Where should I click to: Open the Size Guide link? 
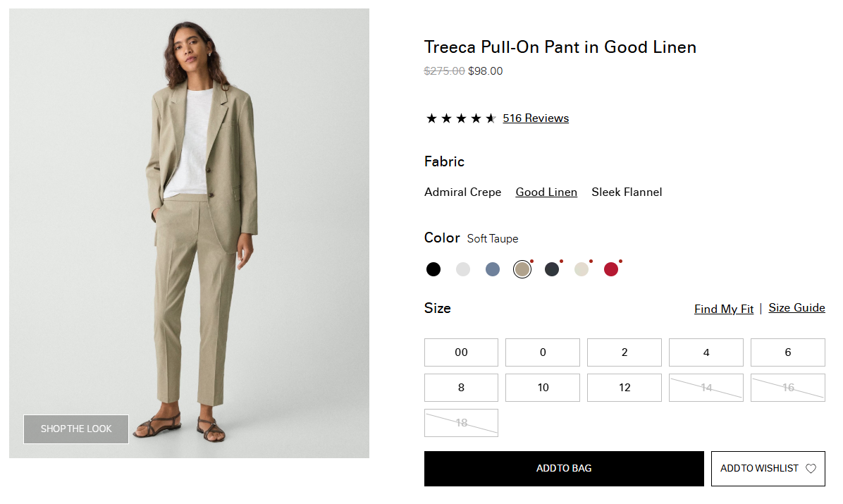click(x=796, y=308)
